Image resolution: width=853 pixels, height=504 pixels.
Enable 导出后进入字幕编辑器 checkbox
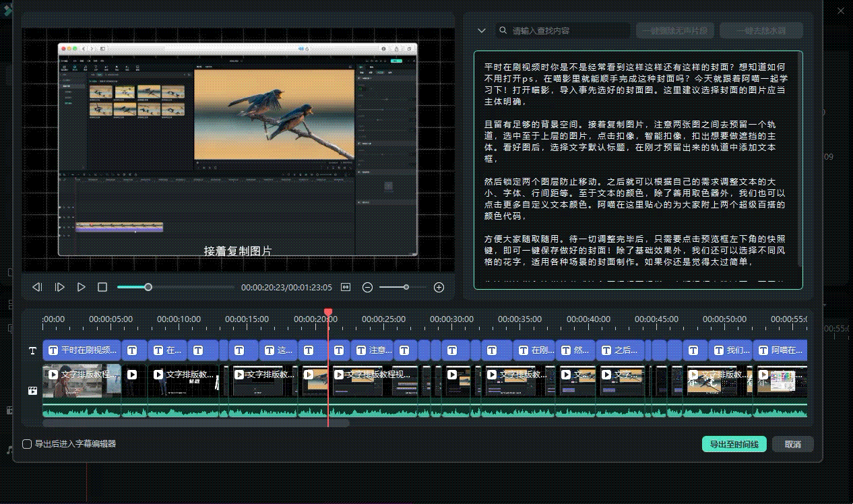click(27, 444)
